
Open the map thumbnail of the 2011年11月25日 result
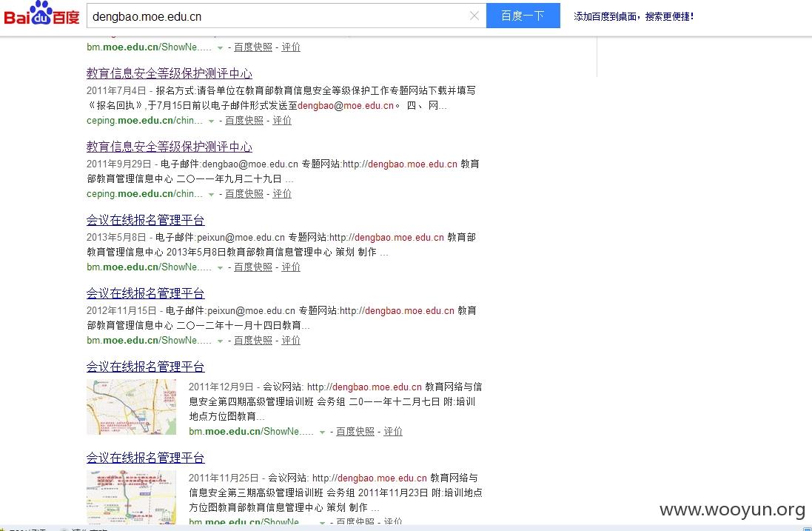132,498
